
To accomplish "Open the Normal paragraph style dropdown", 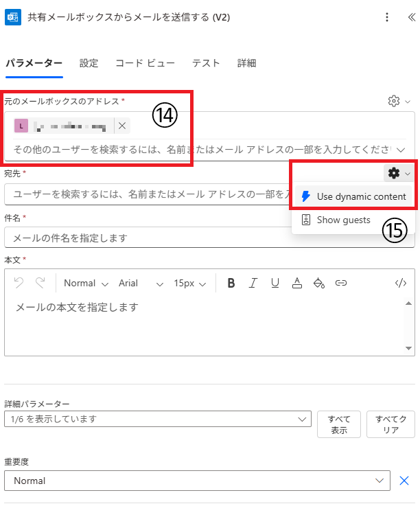I will pyautogui.click(x=86, y=283).
